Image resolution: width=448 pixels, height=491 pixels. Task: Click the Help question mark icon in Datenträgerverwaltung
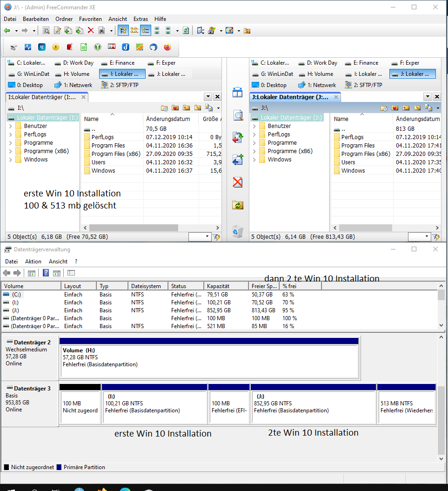click(x=46, y=273)
